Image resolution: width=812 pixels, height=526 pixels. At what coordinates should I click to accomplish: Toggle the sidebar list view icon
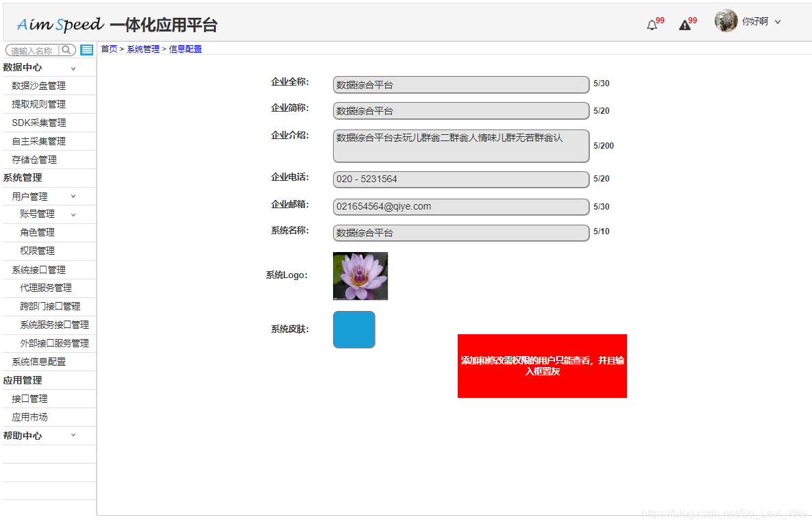click(x=87, y=50)
